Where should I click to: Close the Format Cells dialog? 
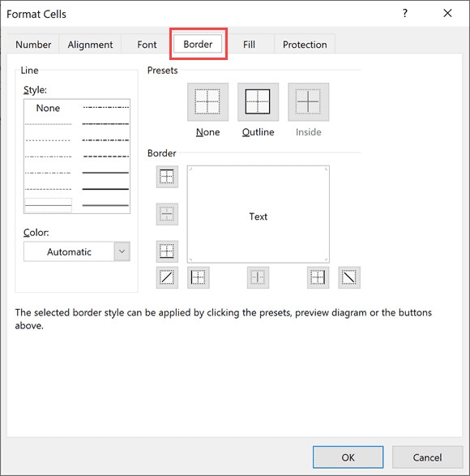447,13
